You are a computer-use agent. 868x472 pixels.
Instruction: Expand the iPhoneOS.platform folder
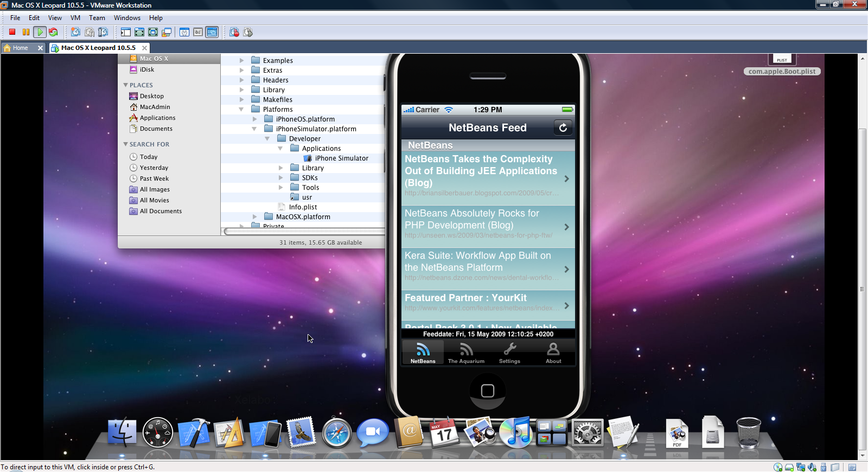click(x=254, y=119)
